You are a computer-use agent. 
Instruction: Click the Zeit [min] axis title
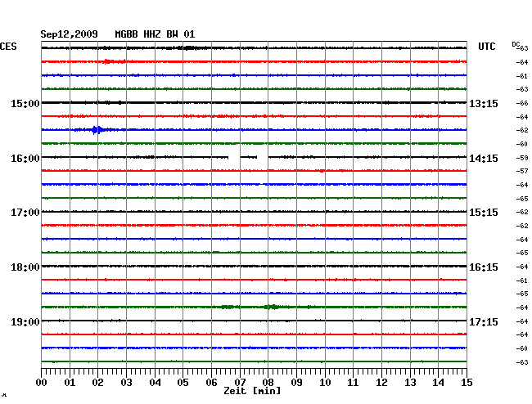(x=252, y=391)
